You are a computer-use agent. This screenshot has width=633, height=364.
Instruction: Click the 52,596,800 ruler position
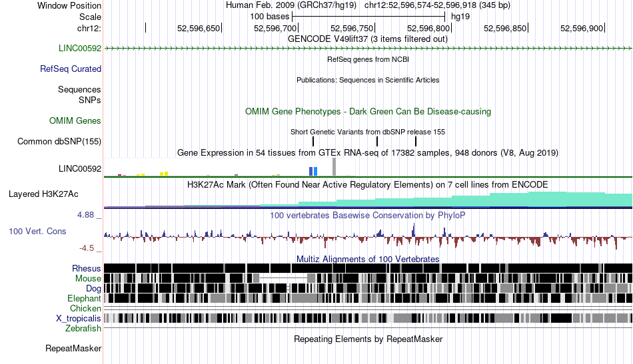428,28
